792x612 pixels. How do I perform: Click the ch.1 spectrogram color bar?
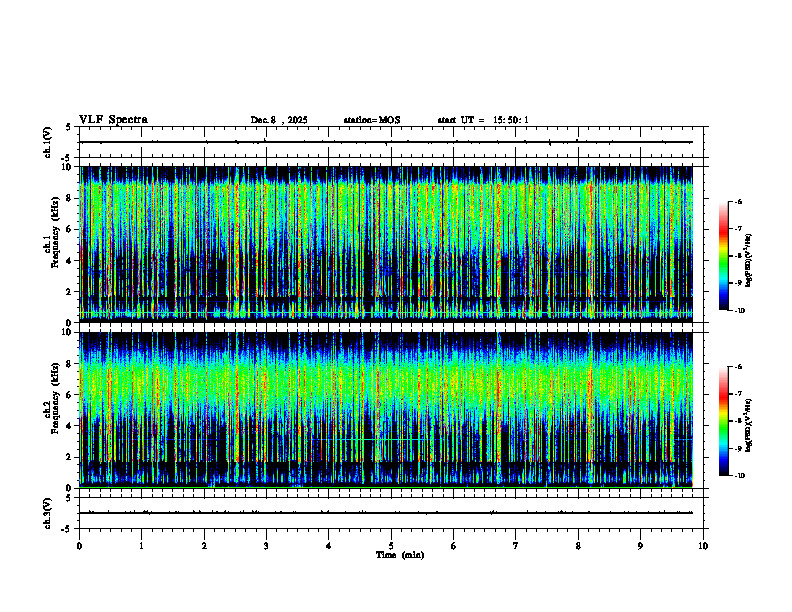(724, 256)
